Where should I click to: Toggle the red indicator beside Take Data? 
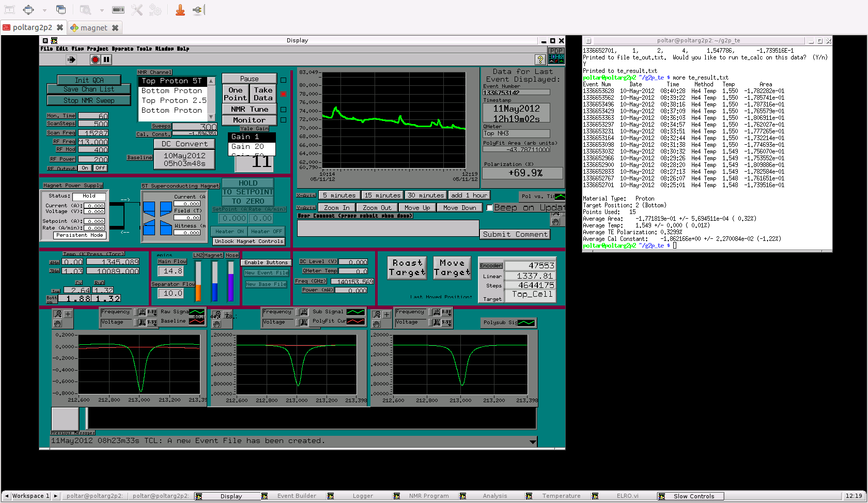click(283, 95)
